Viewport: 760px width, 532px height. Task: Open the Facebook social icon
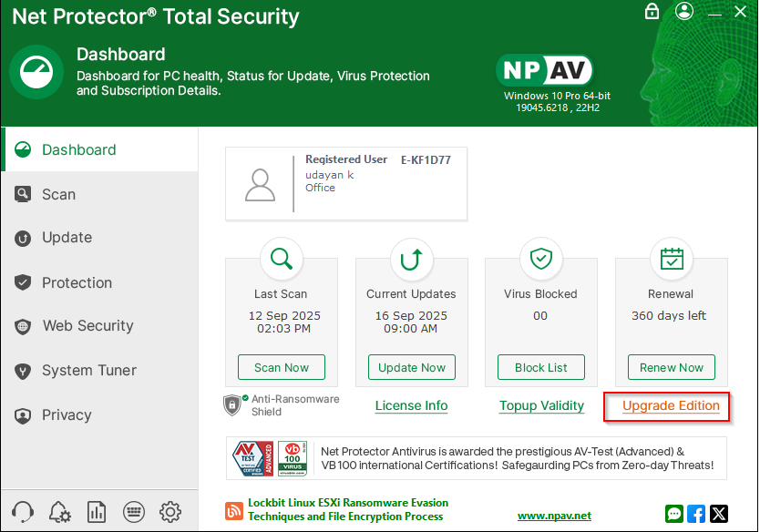(x=696, y=513)
